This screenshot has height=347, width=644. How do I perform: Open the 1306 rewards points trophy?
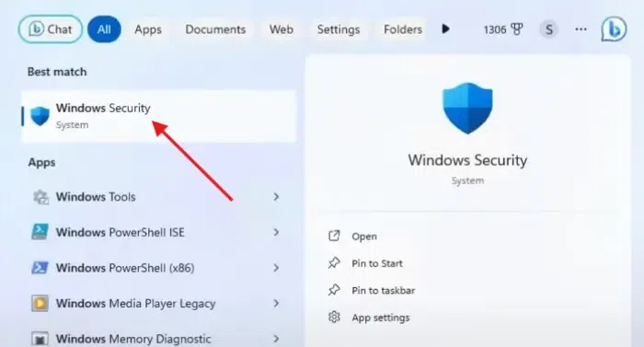tap(503, 29)
